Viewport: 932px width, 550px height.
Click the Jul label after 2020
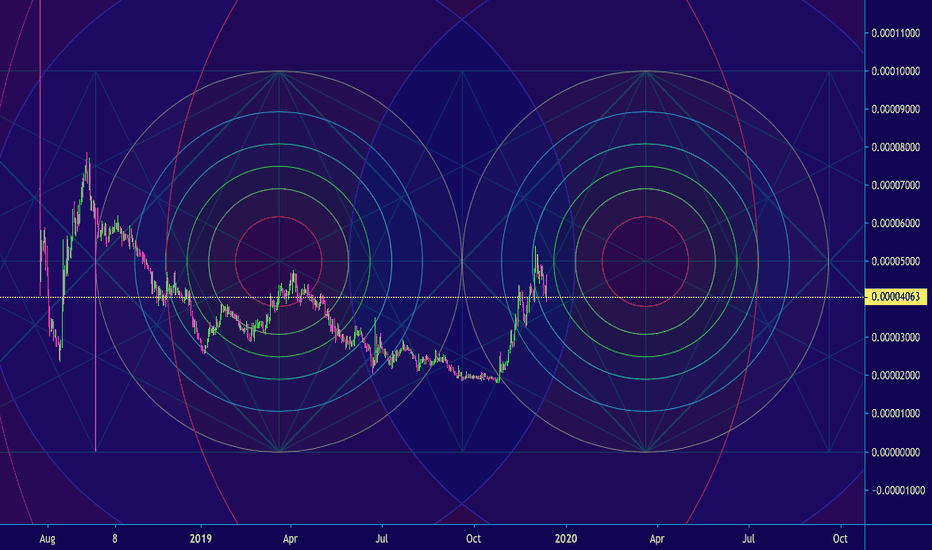748,539
